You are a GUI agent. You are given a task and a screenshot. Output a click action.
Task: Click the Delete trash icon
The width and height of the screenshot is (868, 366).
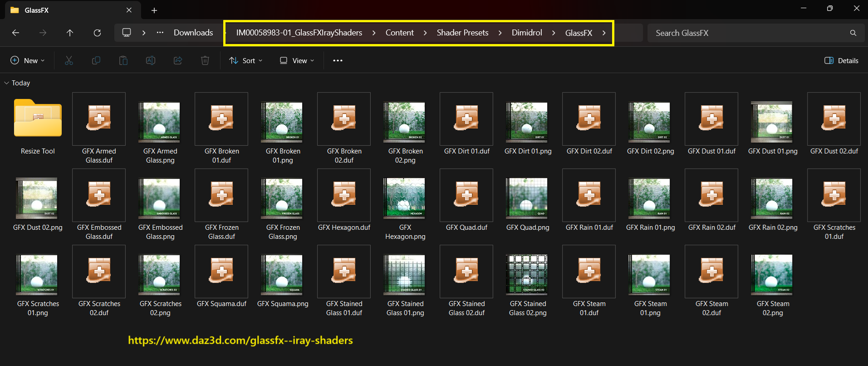coord(205,60)
